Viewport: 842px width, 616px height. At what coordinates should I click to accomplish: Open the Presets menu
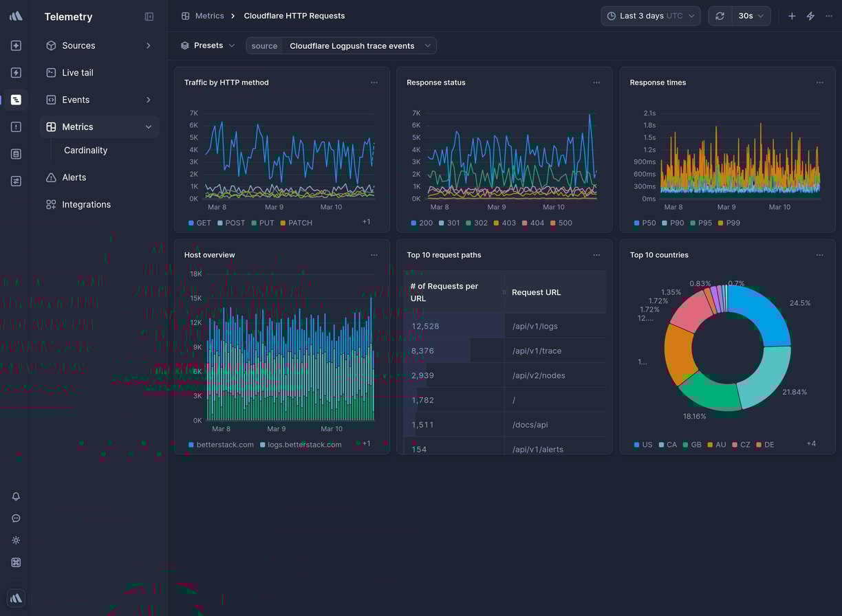pyautogui.click(x=207, y=45)
